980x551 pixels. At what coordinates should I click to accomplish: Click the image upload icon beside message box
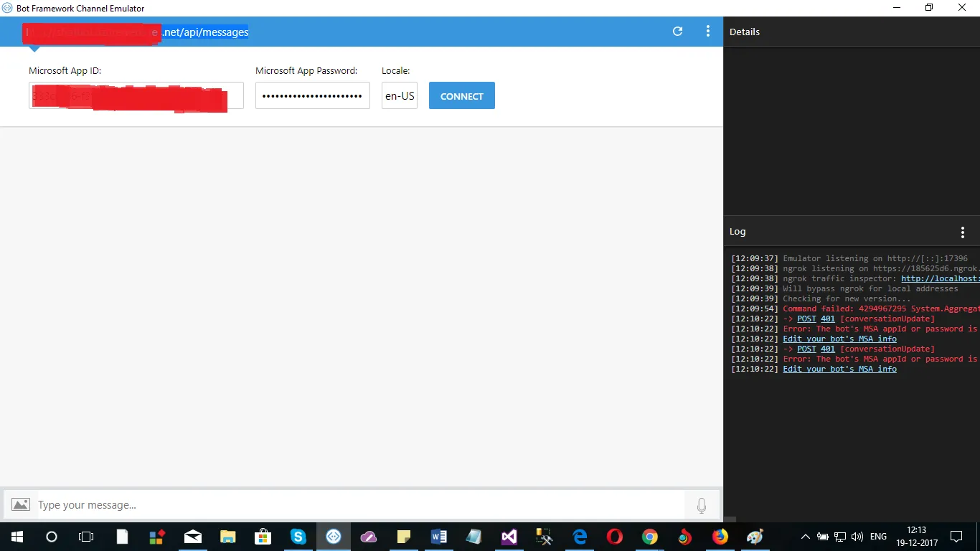coord(21,505)
